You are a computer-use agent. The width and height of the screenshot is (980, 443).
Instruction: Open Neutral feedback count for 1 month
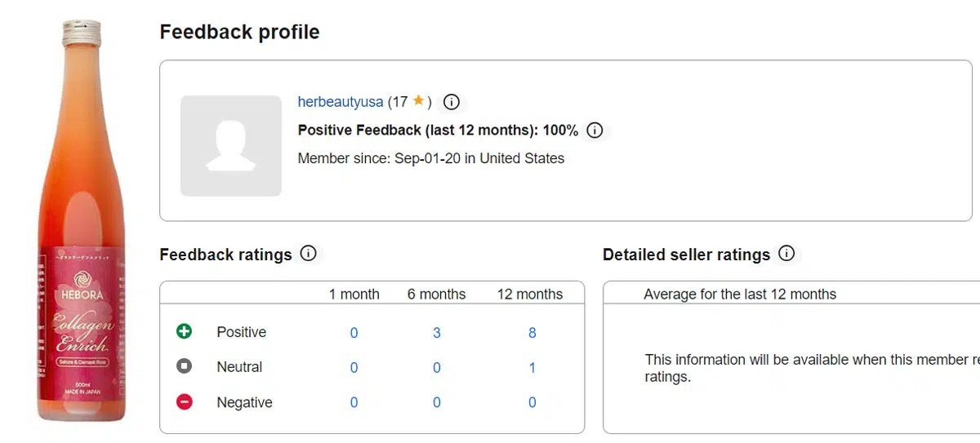354,368
